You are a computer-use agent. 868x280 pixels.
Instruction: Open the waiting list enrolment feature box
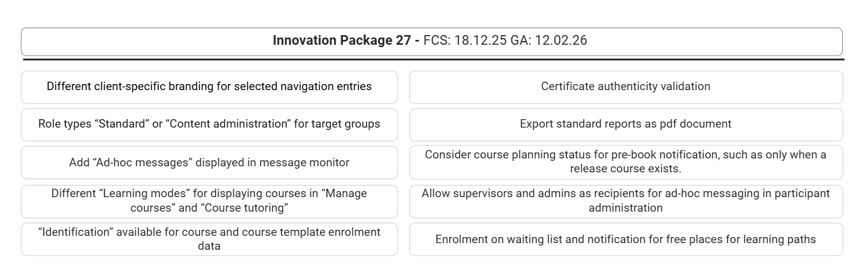626,239
